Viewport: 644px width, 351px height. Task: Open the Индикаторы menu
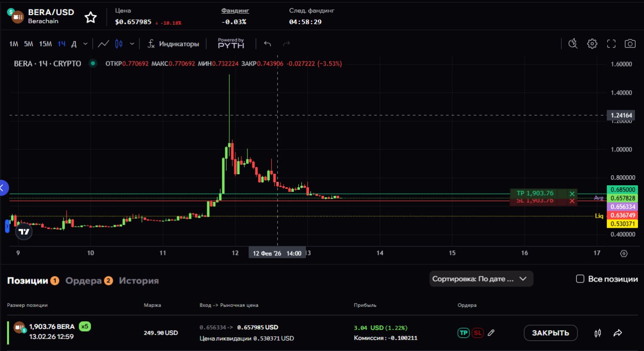(x=173, y=44)
